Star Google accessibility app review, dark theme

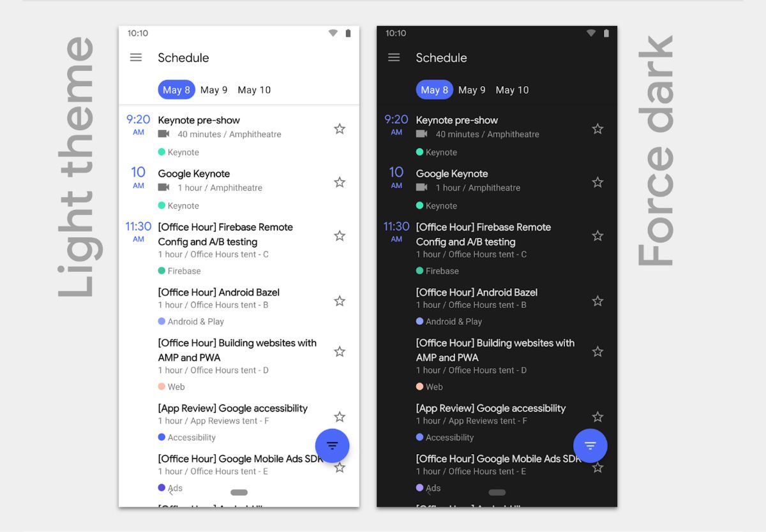597,417
